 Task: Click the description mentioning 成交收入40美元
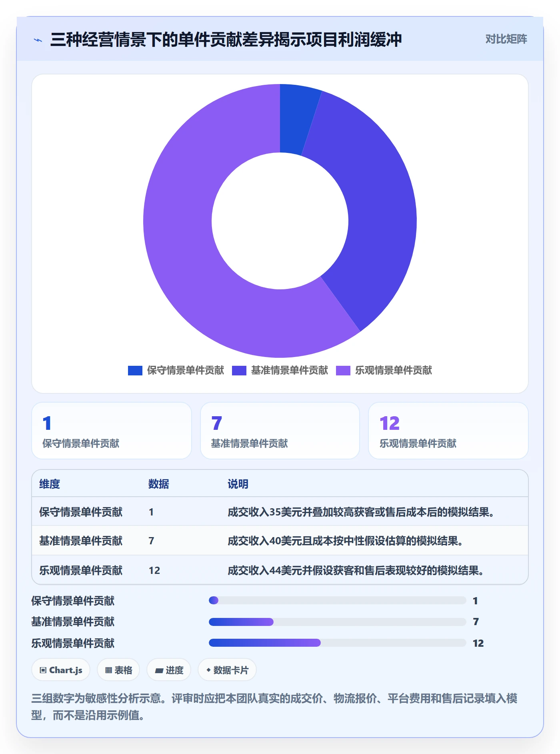(346, 541)
